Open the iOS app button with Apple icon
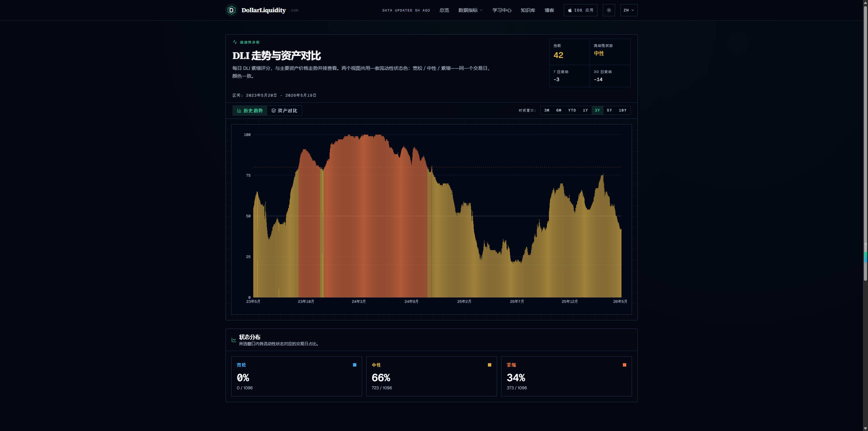Viewport: 868px width, 431px height. (580, 10)
